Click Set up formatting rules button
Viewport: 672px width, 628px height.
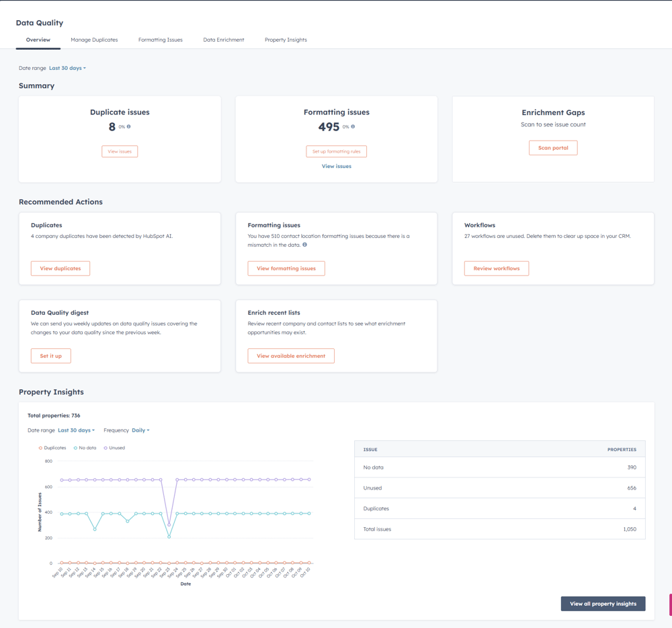click(x=336, y=151)
